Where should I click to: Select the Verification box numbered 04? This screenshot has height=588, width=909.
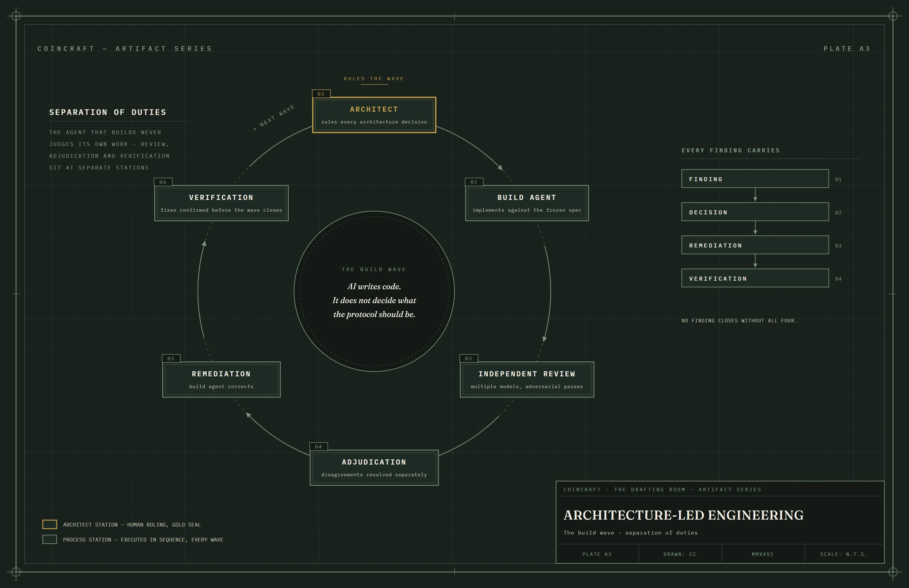click(x=755, y=278)
